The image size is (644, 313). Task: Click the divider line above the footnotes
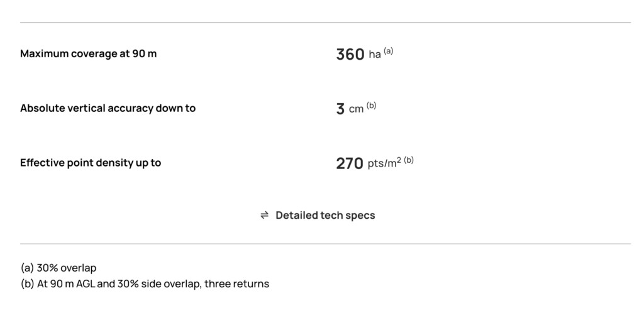tap(325, 244)
